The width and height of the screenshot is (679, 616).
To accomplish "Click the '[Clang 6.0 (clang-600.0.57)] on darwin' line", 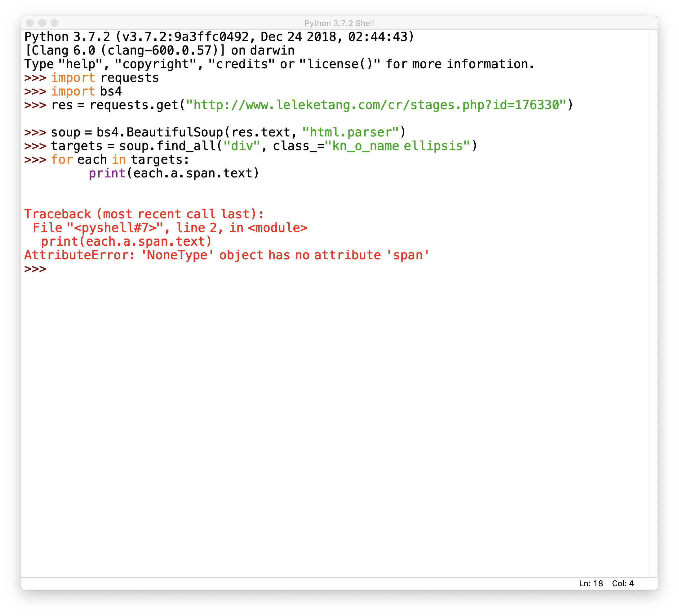I will [x=160, y=51].
